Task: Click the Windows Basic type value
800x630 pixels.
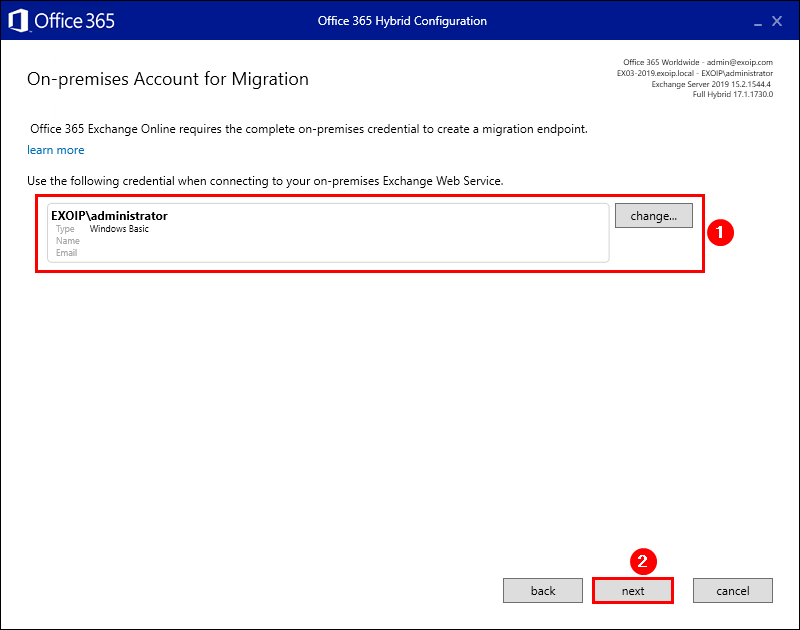Action: coord(119,229)
